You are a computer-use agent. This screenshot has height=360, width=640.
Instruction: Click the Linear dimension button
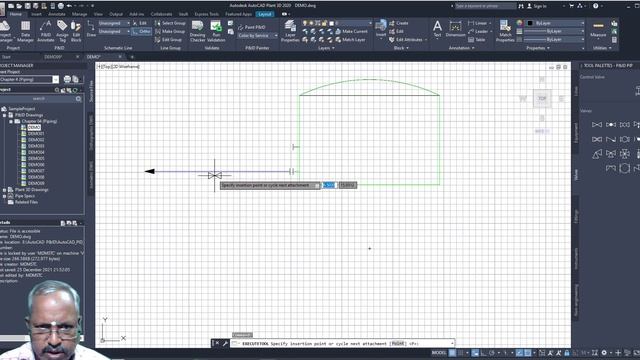(478, 23)
